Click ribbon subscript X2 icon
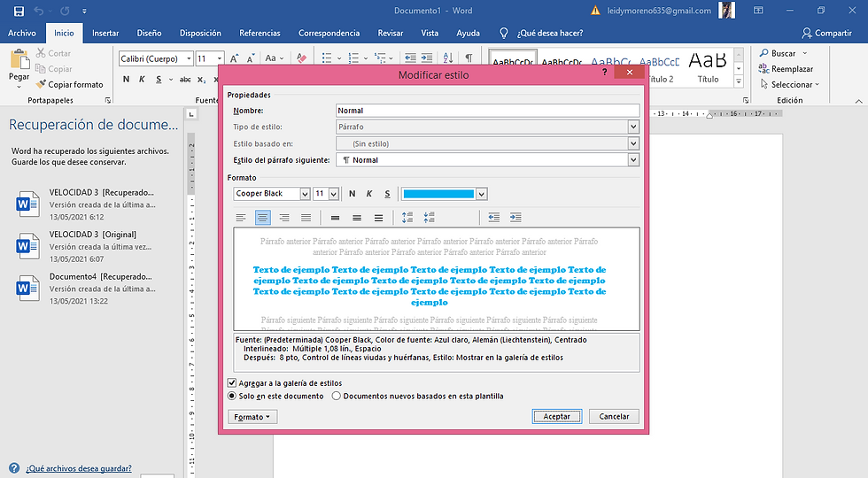This screenshot has height=478, width=868. click(x=202, y=80)
